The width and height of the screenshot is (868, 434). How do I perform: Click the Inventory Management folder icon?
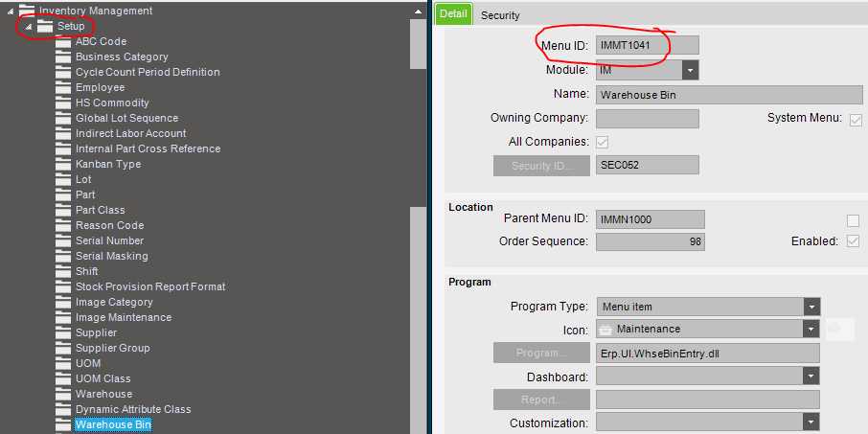click(27, 11)
